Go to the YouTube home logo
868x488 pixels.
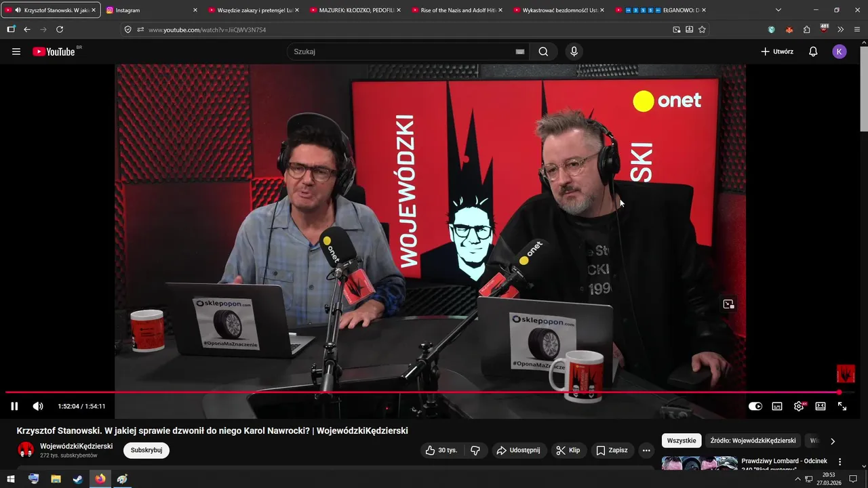[x=54, y=52]
